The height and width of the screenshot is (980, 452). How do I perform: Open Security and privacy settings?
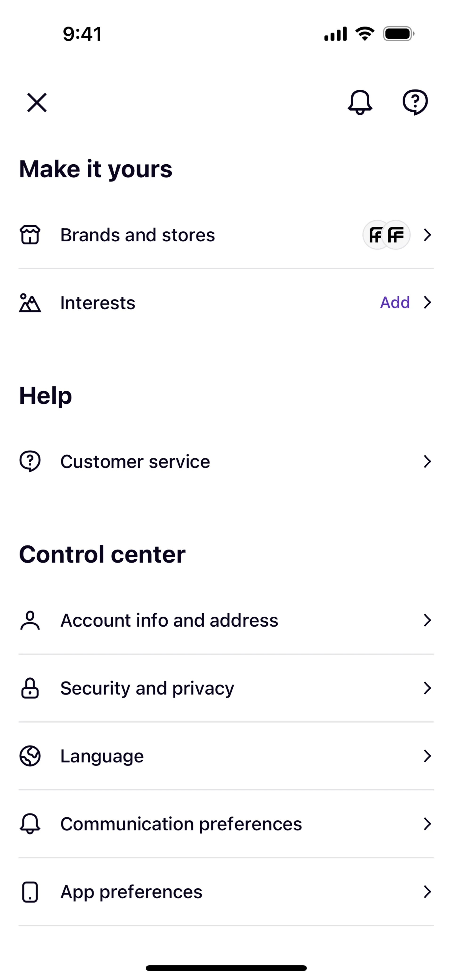pyautogui.click(x=147, y=688)
